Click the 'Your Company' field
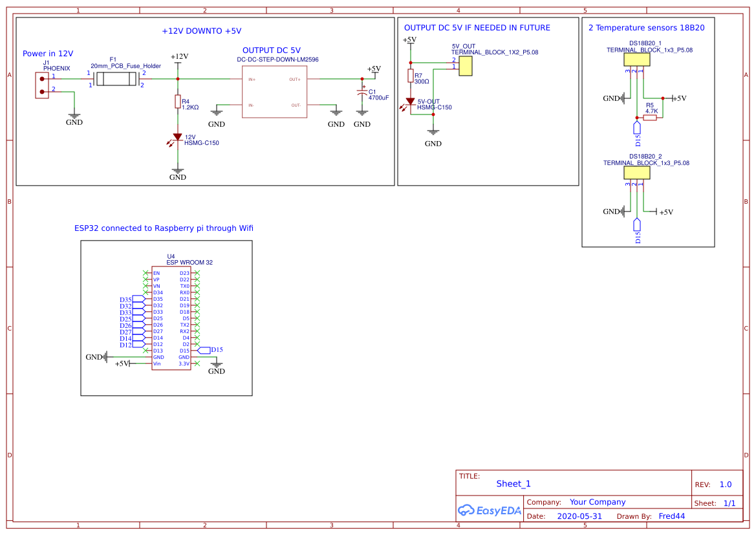This screenshot has height=535, width=756. tap(598, 502)
